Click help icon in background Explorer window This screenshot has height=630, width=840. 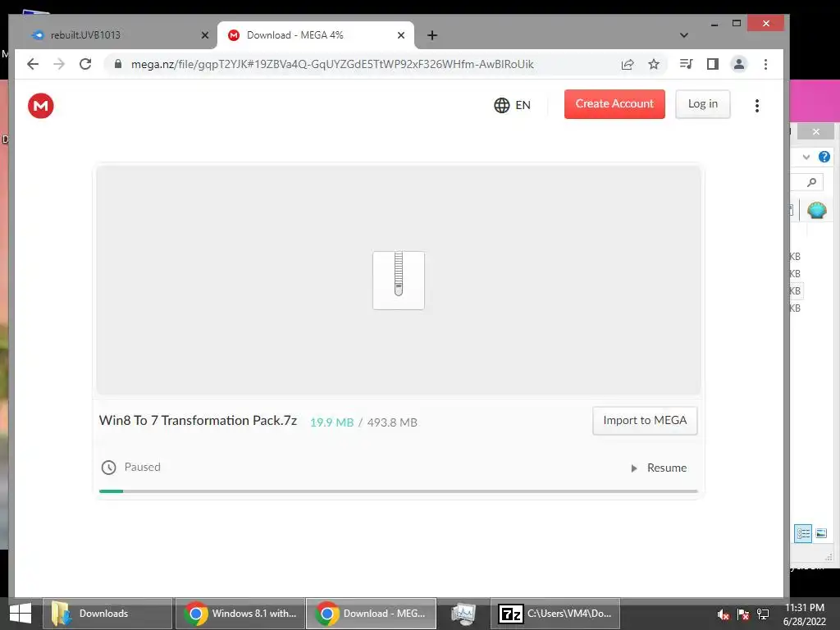coord(824,157)
